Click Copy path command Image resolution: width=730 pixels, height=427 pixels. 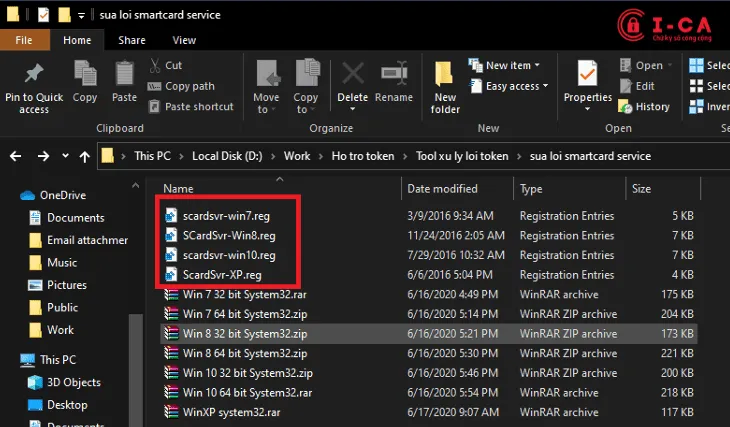181,86
